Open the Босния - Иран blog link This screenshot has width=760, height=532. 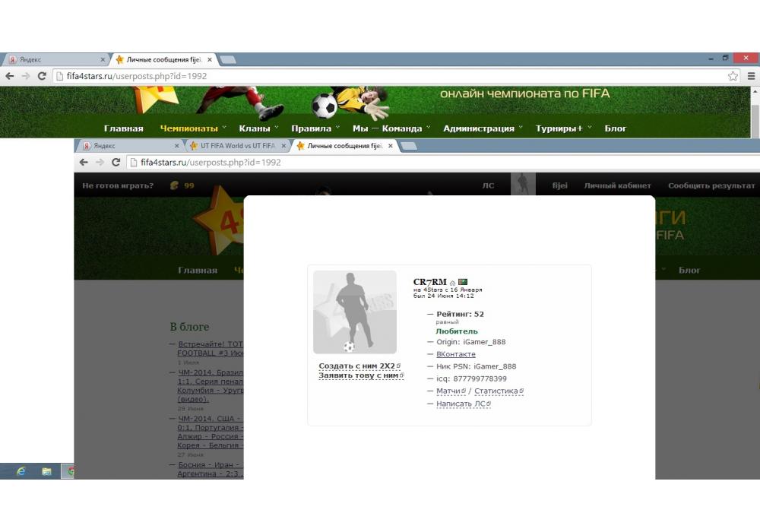click(211, 469)
